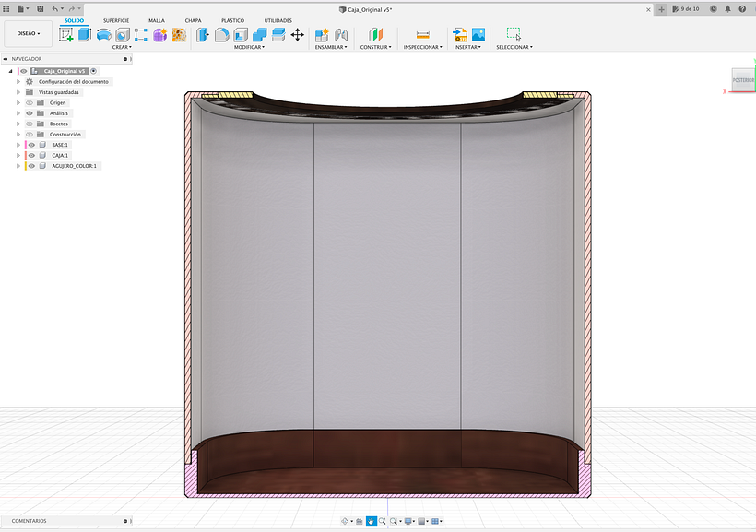Expand the CAJA:1 component tree node
The height and width of the screenshot is (532, 756).
click(18, 156)
